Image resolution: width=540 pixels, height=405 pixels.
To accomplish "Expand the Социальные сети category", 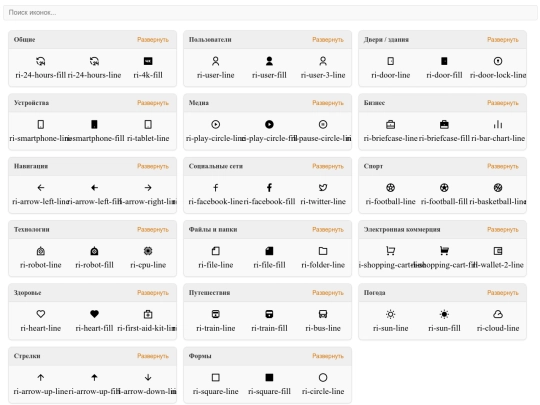I will click(x=328, y=166).
